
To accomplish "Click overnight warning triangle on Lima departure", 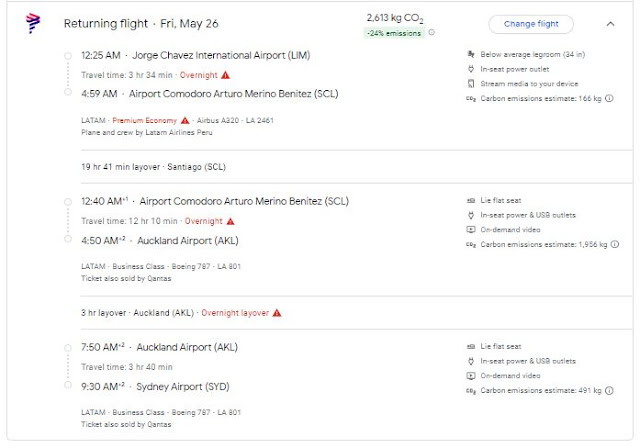I will 226,75.
